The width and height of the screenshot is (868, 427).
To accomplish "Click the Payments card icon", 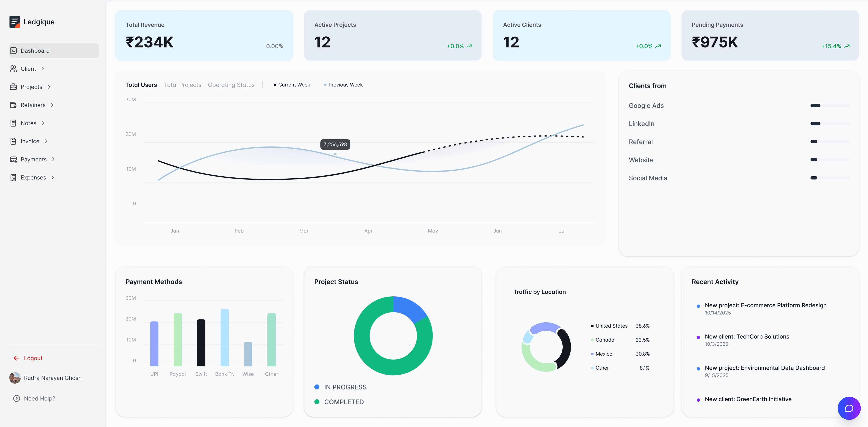I will pos(14,159).
